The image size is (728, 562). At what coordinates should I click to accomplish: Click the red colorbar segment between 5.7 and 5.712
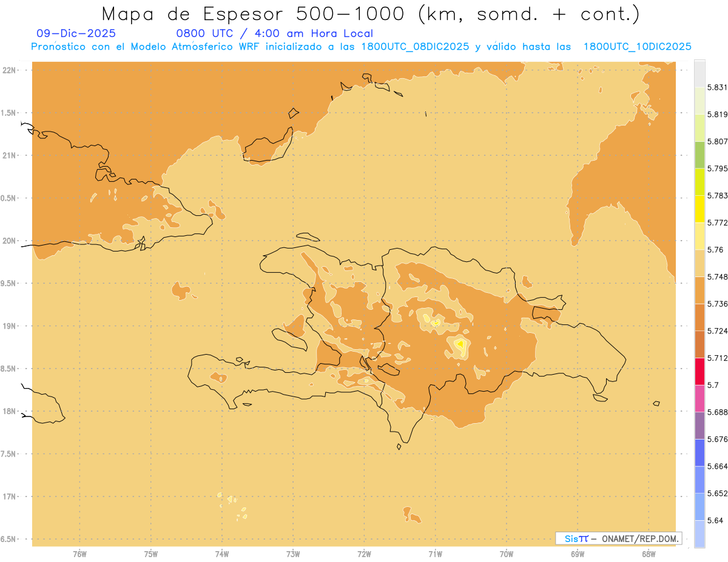tap(699, 371)
